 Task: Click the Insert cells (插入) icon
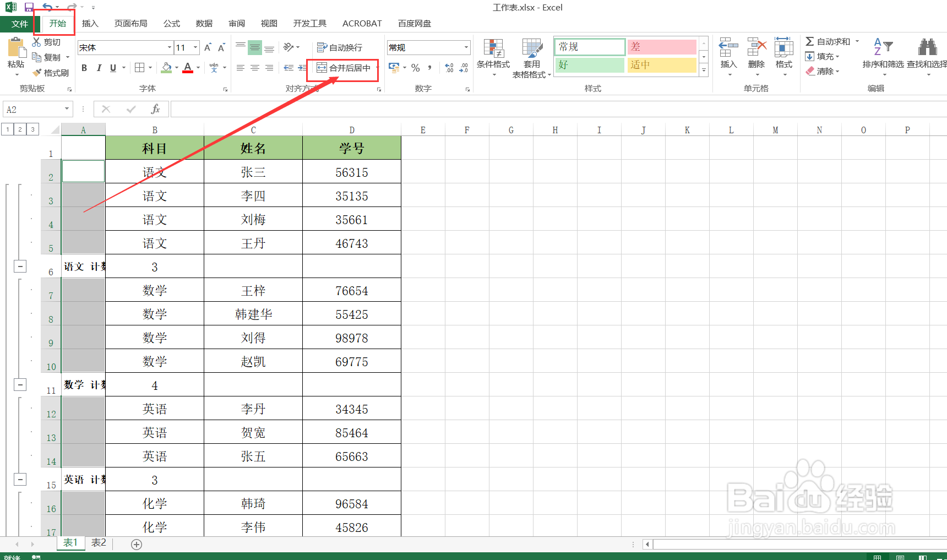coord(728,48)
